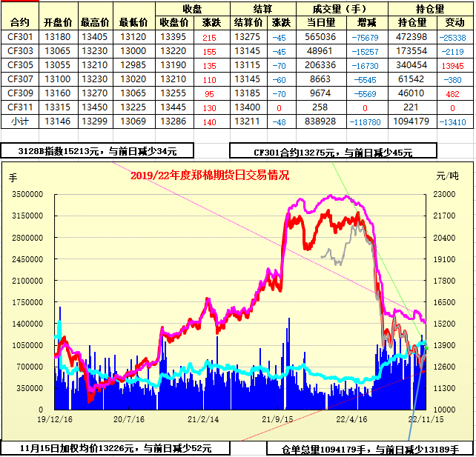Click the red 13945 position change value

tap(452, 65)
